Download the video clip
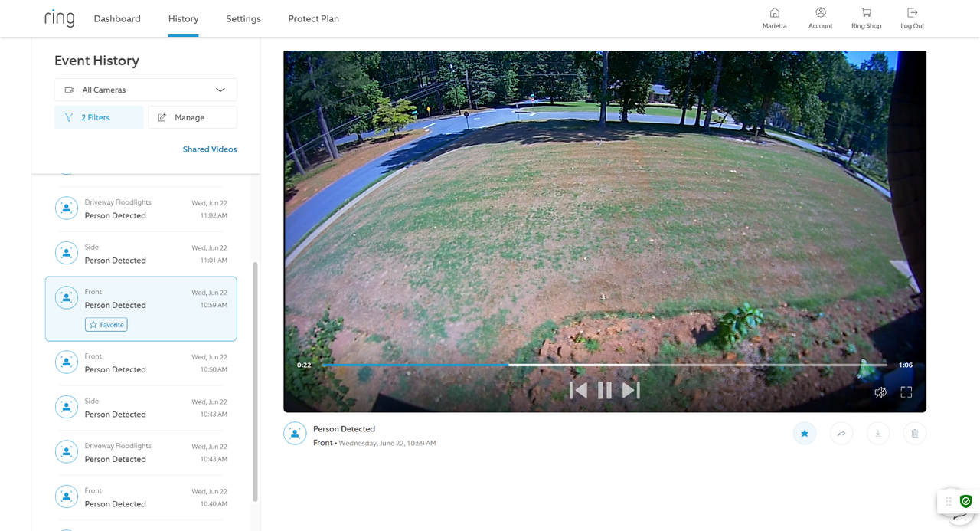The image size is (980, 531). pos(878,434)
